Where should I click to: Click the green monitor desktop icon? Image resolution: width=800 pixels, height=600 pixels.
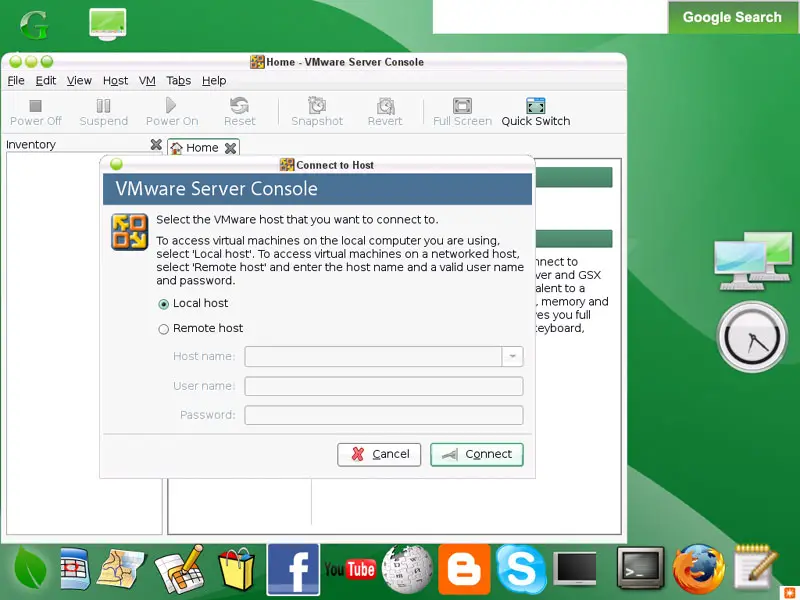[107, 24]
